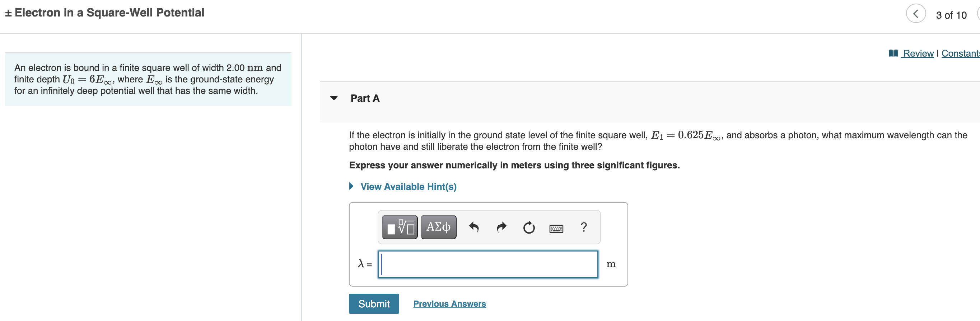Screen dimensions: 980x321
Task: Expand View Available Hint(s)
Action: pyautogui.click(x=408, y=187)
